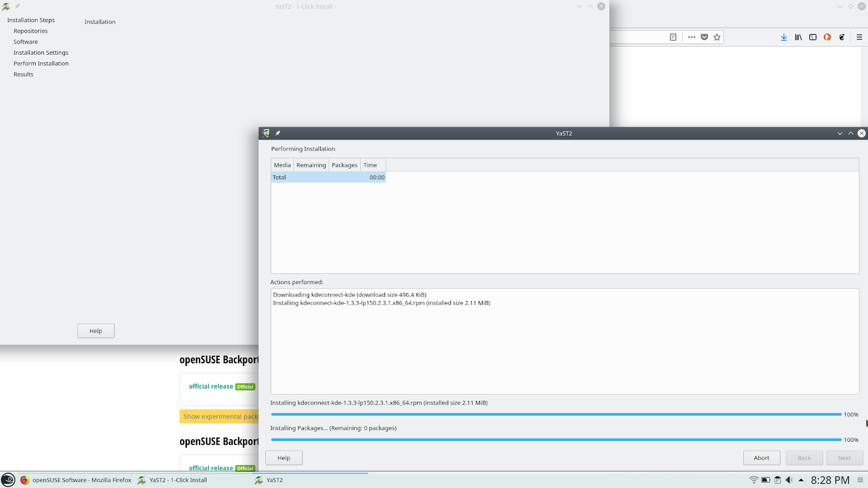
Task: Save page to Pocket icon
Action: coord(704,37)
